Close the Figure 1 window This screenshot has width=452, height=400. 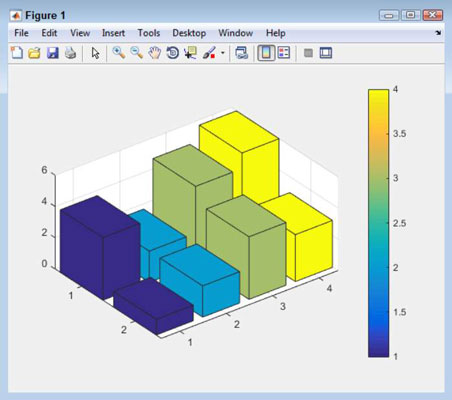click(432, 15)
